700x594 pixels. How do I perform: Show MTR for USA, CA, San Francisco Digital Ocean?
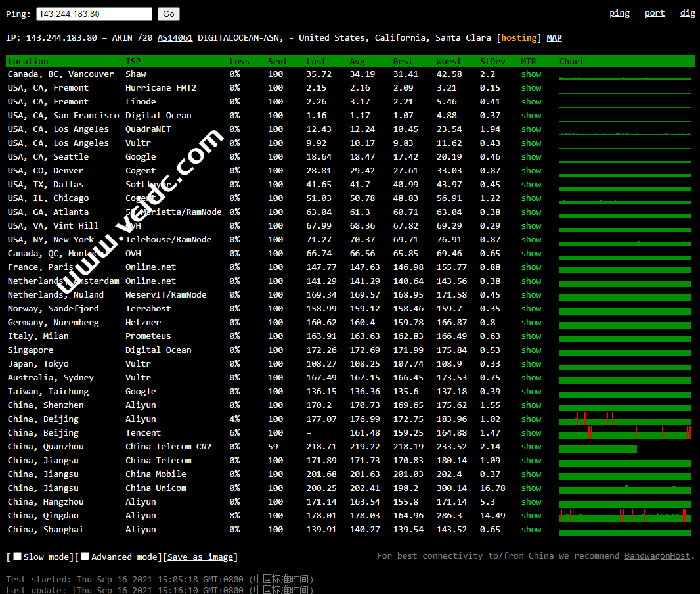pos(531,116)
